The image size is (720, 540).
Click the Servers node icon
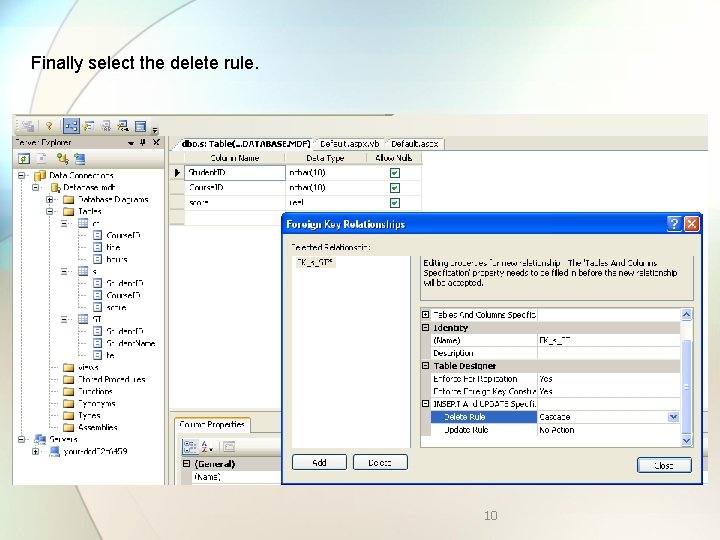(40, 439)
